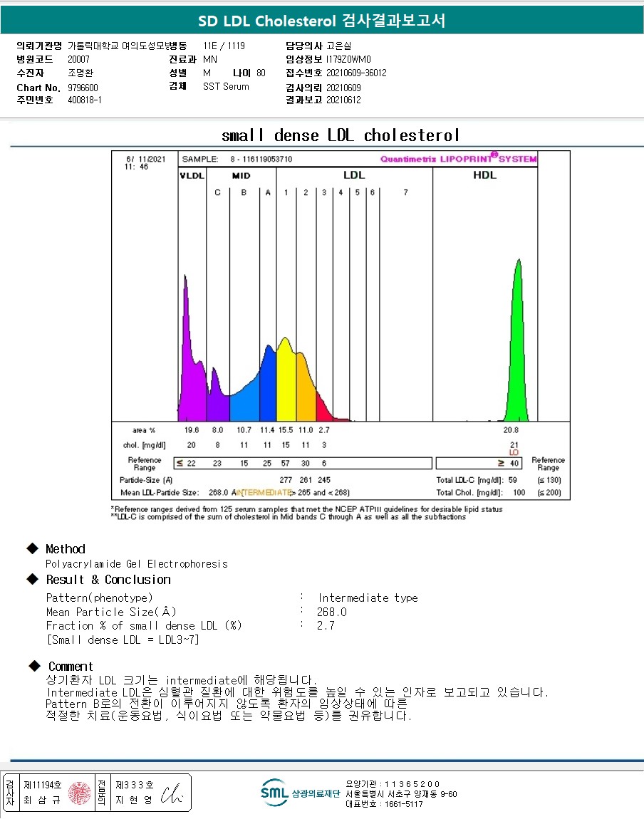Click the red seal stamp beside 최삼규
The image size is (644, 819).
tap(79, 793)
